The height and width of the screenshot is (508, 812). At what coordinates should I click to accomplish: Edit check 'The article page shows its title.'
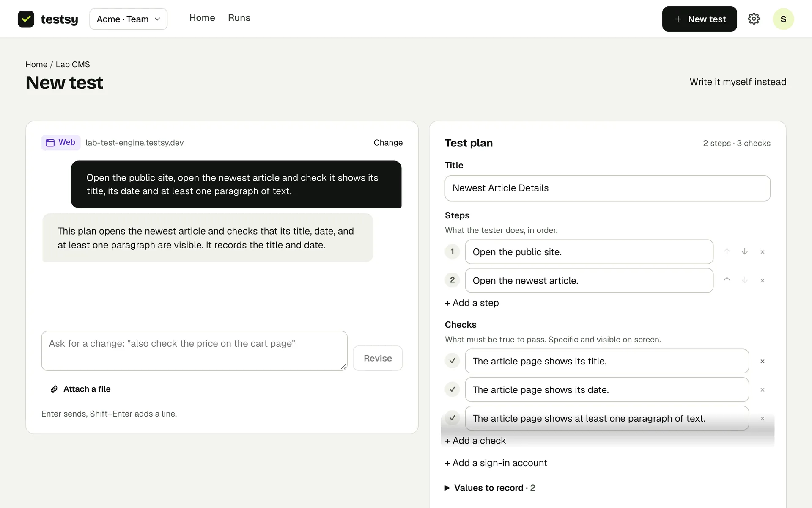607,361
